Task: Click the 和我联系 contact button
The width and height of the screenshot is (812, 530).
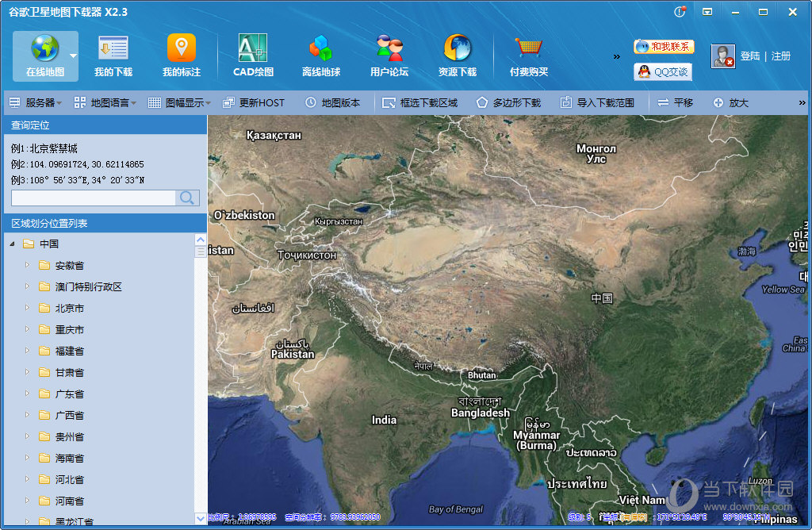Action: [x=664, y=47]
